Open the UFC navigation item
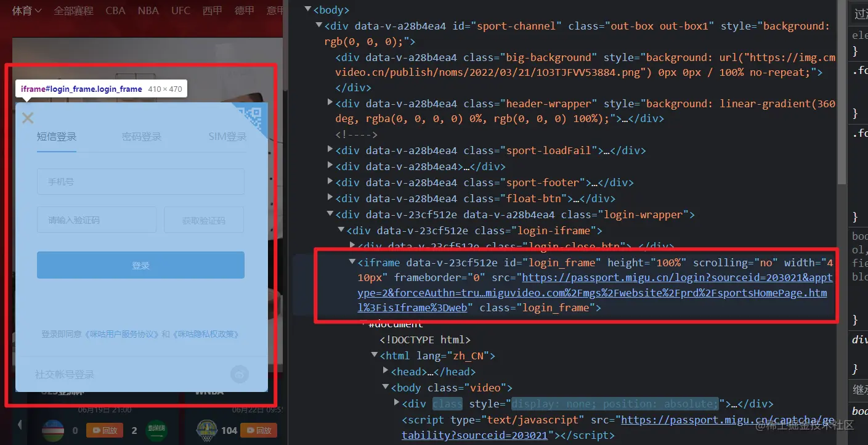 180,10
